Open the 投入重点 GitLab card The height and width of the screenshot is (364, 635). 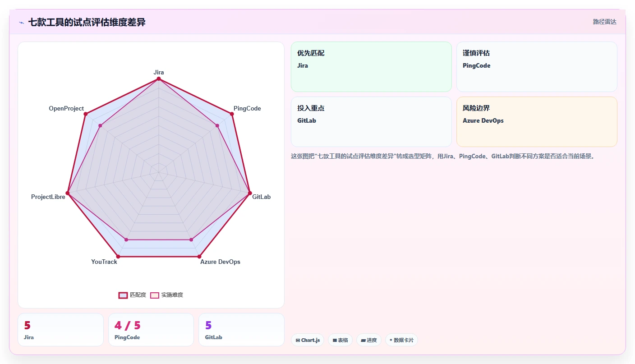coord(371,122)
